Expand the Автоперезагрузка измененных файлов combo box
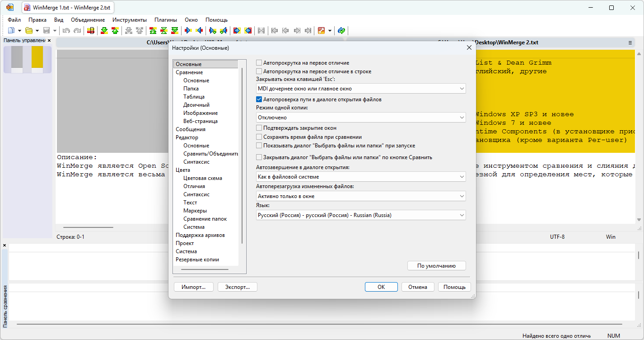 (x=361, y=196)
